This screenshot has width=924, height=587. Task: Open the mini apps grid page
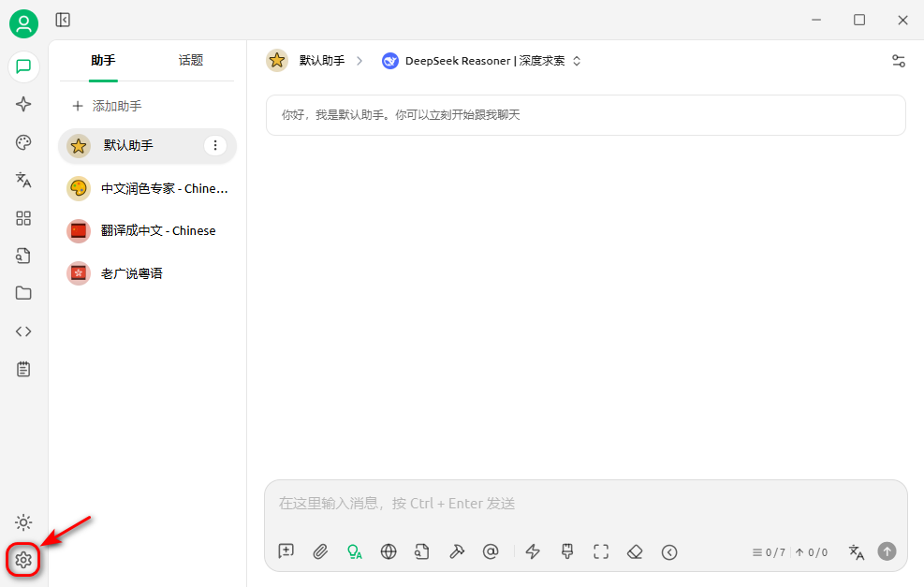[x=23, y=218]
